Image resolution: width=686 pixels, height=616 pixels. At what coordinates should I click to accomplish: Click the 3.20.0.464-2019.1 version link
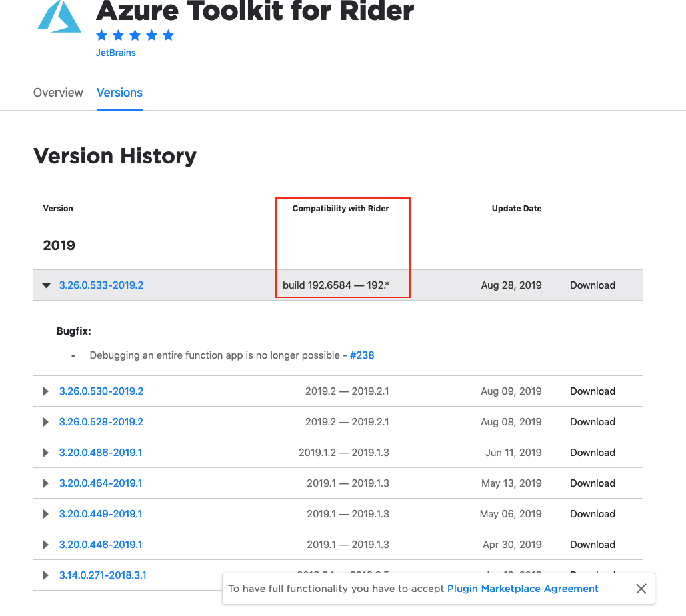(x=101, y=483)
